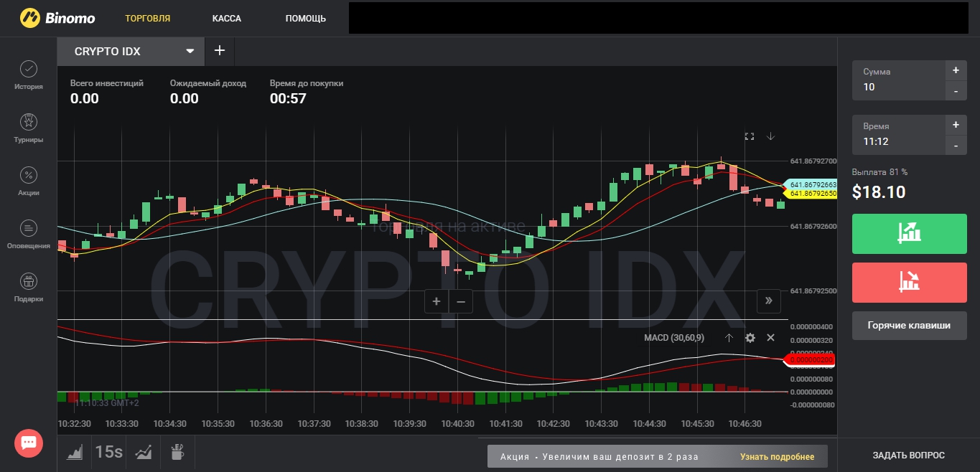Viewport: 980px width, 472px height.
Task: Open the ТОРГОВЛЯ menu
Action: [148, 18]
